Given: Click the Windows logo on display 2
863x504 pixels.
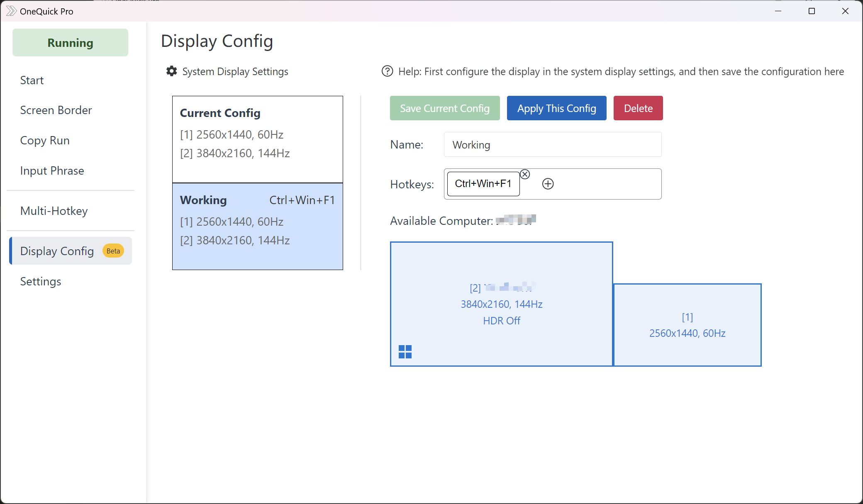Looking at the screenshot, I should [405, 352].
